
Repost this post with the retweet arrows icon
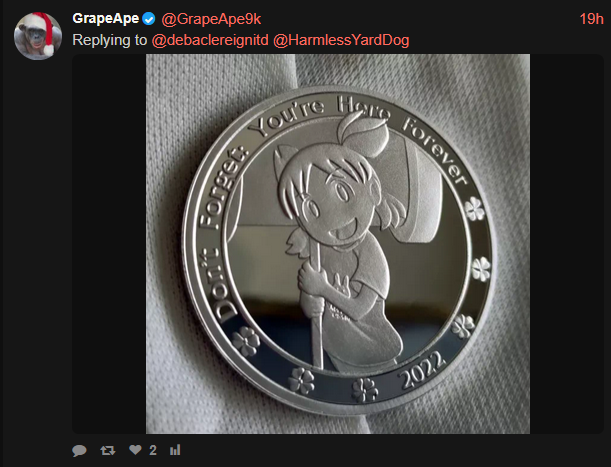tap(108, 451)
